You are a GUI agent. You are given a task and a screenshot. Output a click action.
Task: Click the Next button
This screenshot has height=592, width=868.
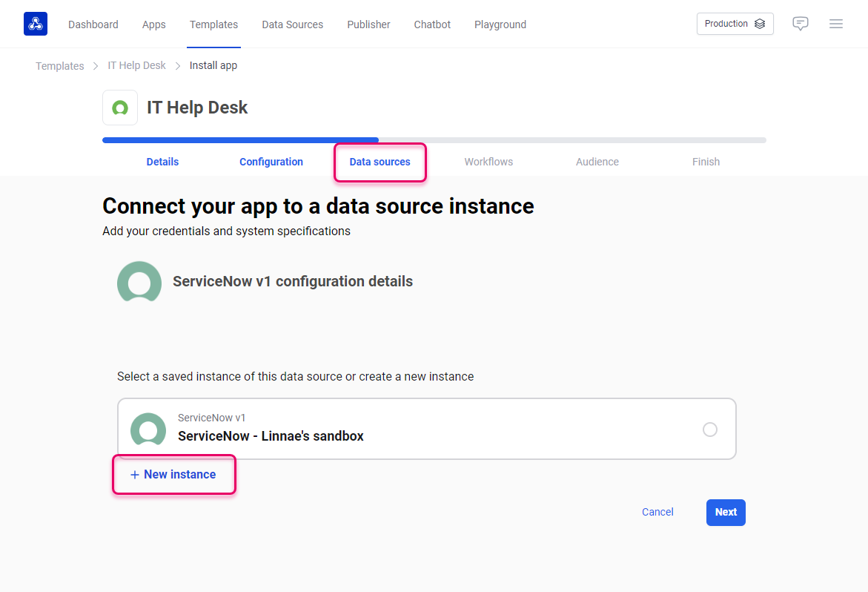[x=726, y=513]
